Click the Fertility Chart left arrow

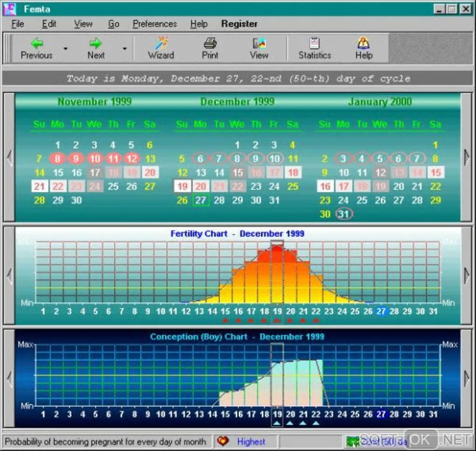click(x=9, y=276)
